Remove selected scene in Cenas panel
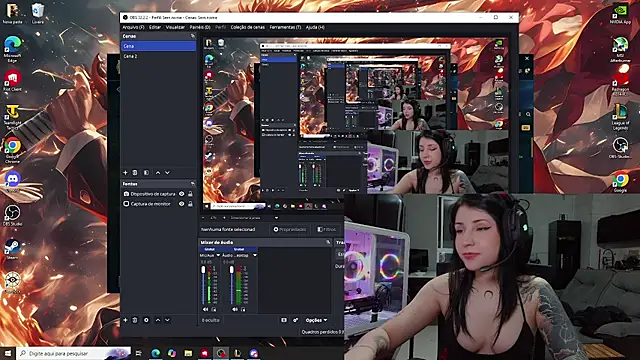The width and height of the screenshot is (640, 360). tap(135, 173)
